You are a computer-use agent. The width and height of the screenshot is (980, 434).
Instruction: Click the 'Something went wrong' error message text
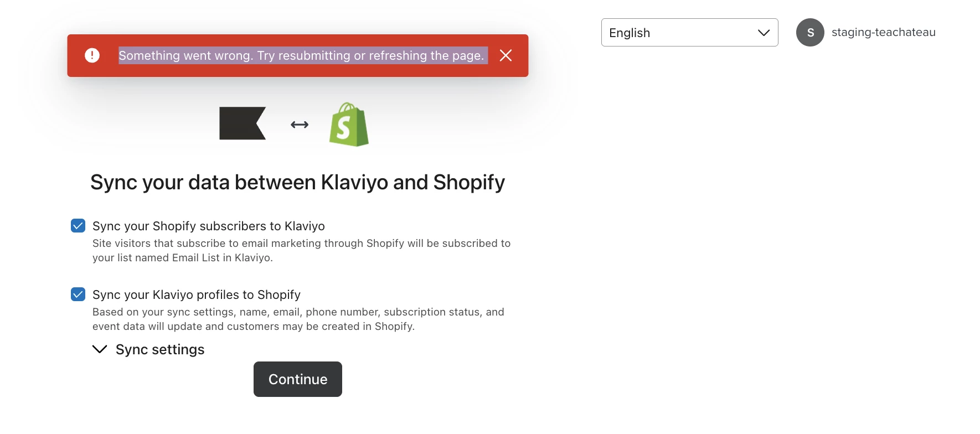(302, 55)
